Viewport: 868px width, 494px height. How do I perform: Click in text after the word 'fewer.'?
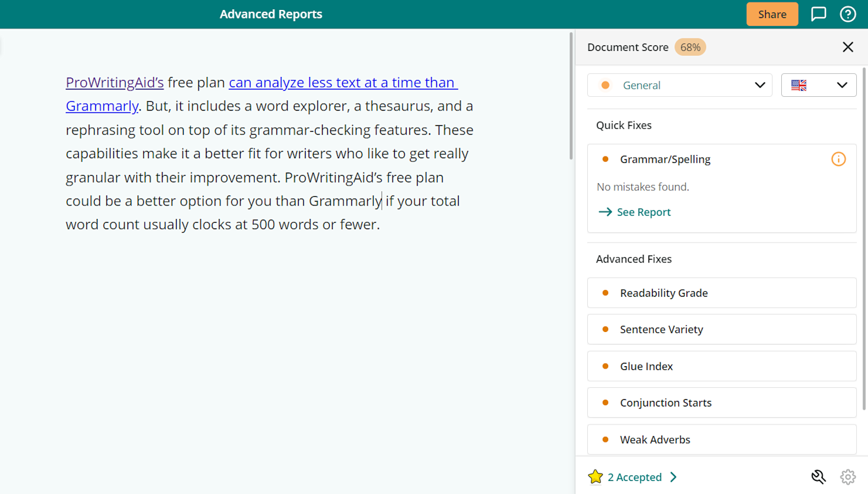coord(381,225)
